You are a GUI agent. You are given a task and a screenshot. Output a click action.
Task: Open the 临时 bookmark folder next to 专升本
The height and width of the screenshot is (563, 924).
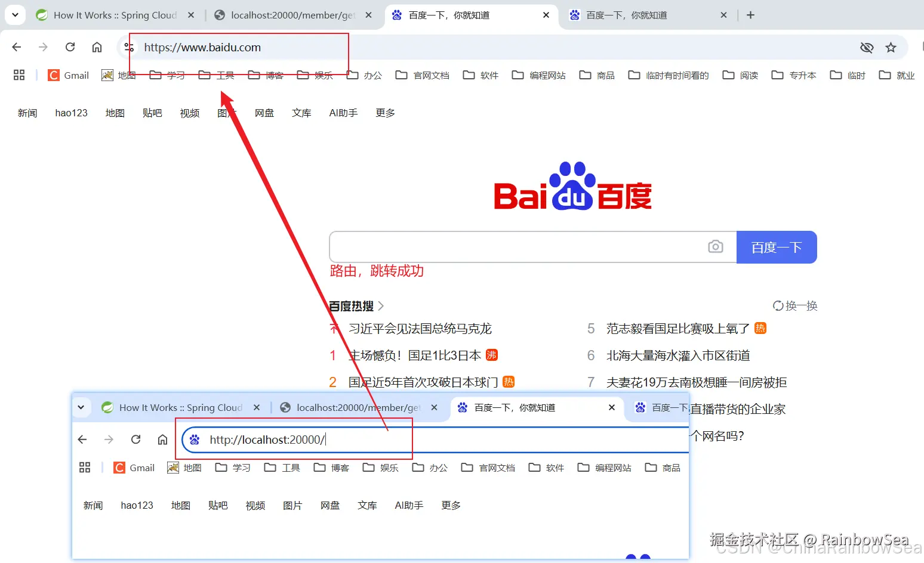click(x=848, y=75)
